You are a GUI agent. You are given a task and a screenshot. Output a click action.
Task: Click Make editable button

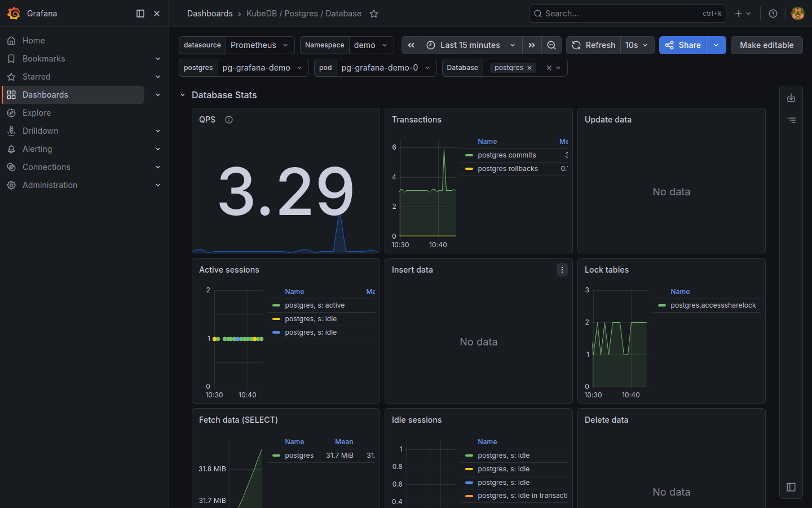click(766, 45)
